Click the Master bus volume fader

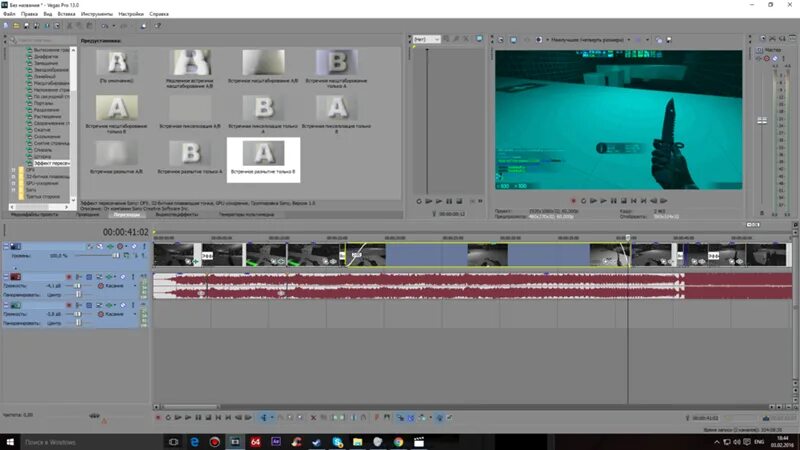pos(762,120)
